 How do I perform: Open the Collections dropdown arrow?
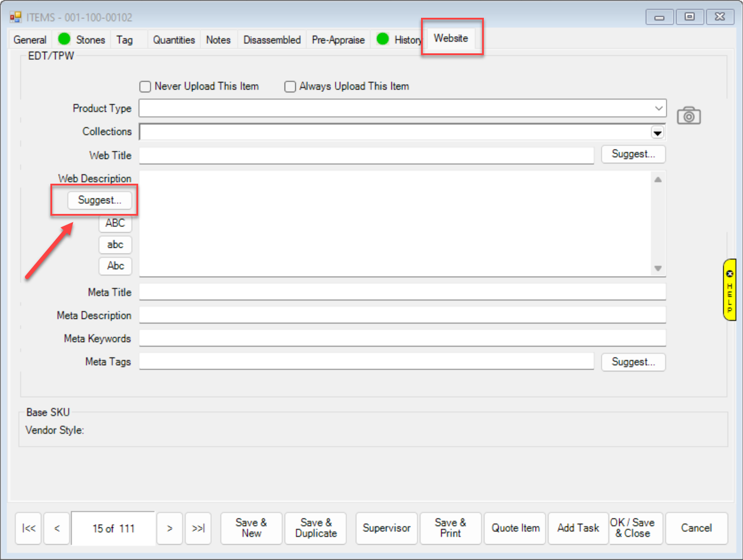point(658,132)
